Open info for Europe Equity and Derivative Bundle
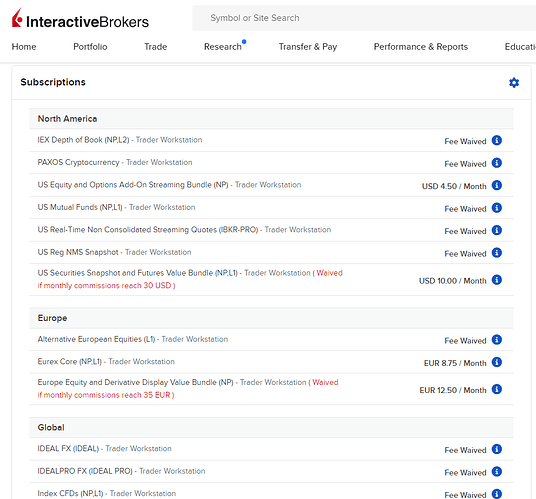This screenshot has height=499, width=536. point(497,389)
